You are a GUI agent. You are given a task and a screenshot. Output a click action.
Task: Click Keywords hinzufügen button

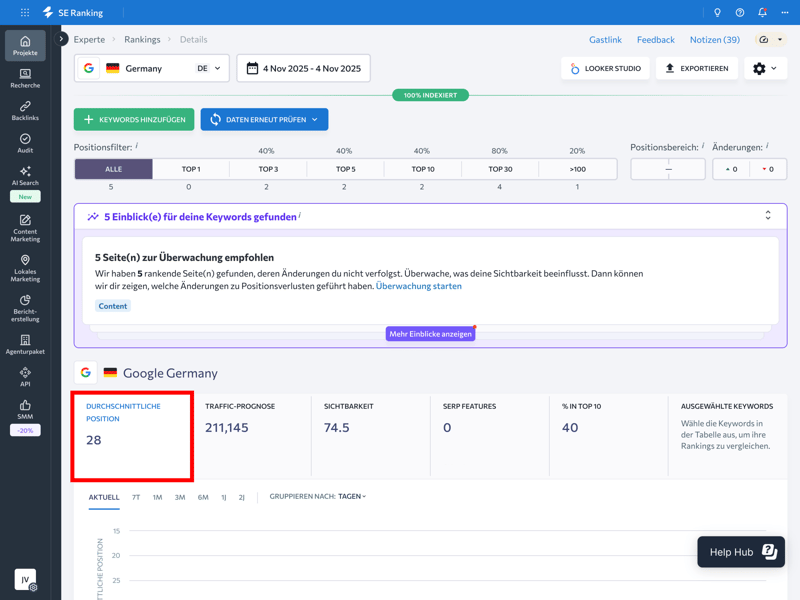tap(134, 120)
